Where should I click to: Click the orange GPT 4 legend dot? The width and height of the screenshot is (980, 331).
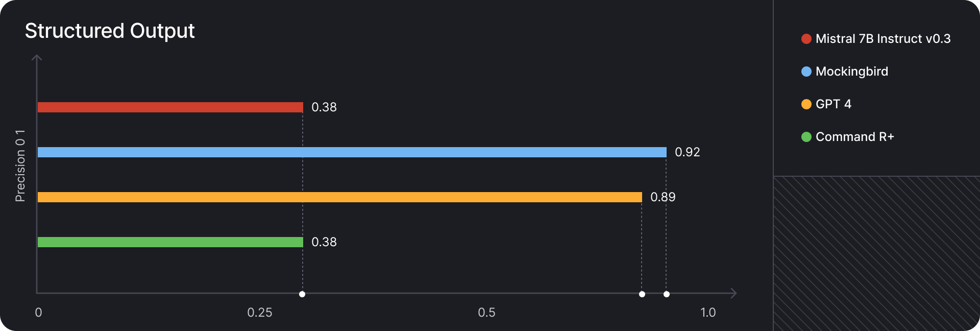[x=806, y=104]
